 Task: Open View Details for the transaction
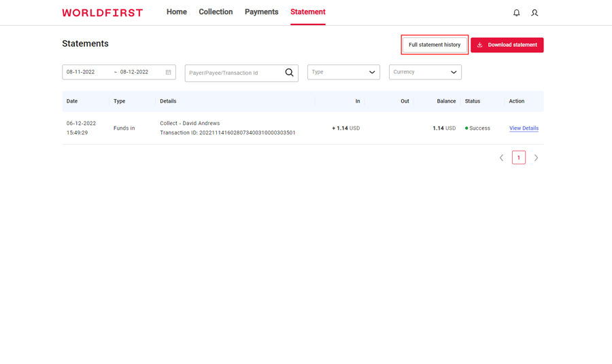(524, 128)
